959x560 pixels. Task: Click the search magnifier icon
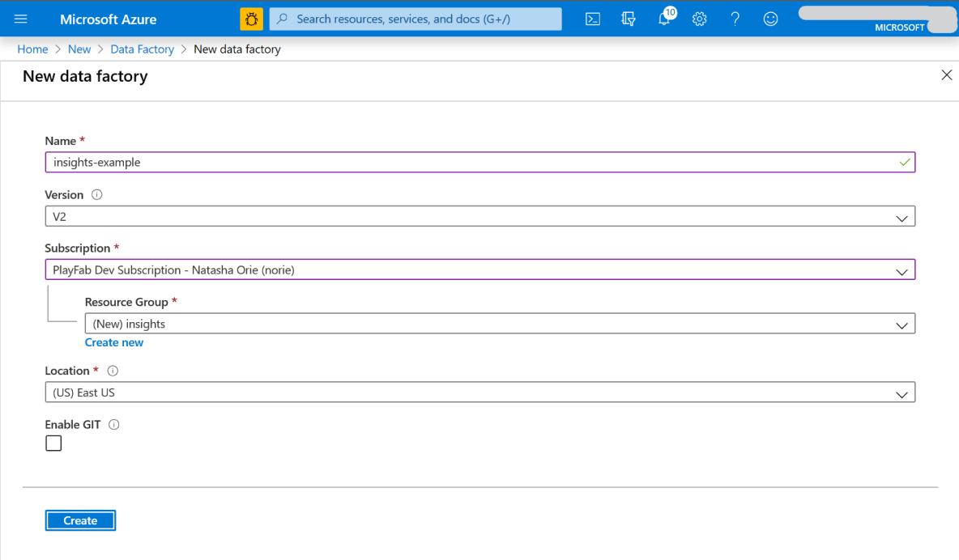tap(282, 19)
